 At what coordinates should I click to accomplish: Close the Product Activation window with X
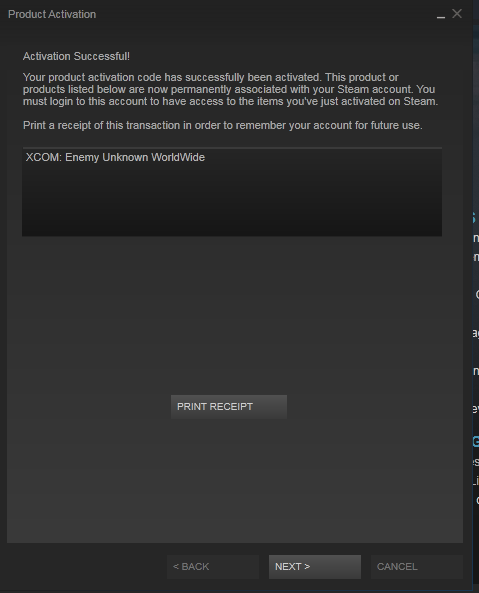point(457,14)
